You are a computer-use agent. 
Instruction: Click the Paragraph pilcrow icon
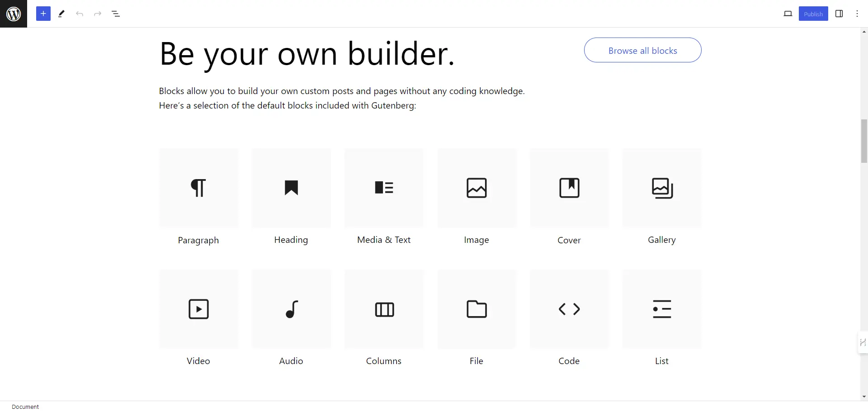tap(198, 188)
